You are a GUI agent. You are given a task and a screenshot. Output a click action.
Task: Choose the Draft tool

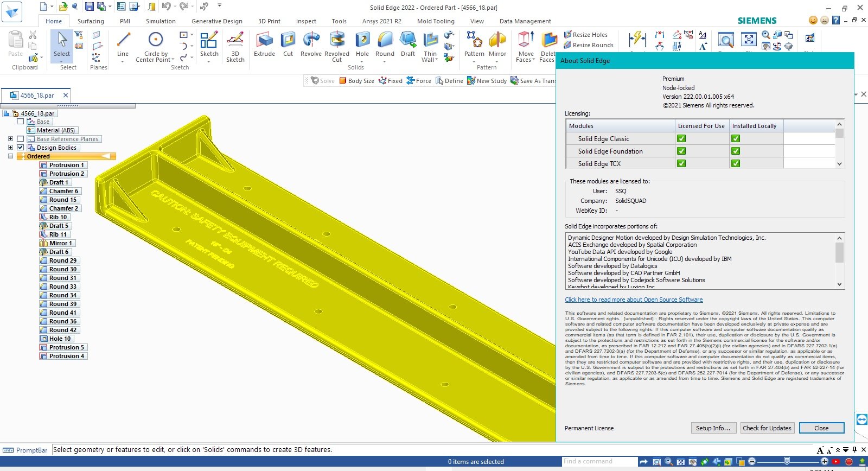(x=408, y=44)
